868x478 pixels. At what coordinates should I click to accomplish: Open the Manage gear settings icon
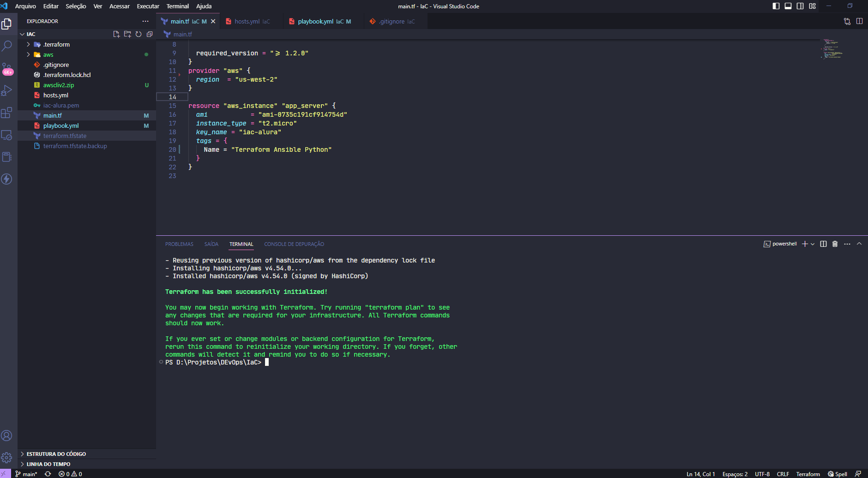7,458
